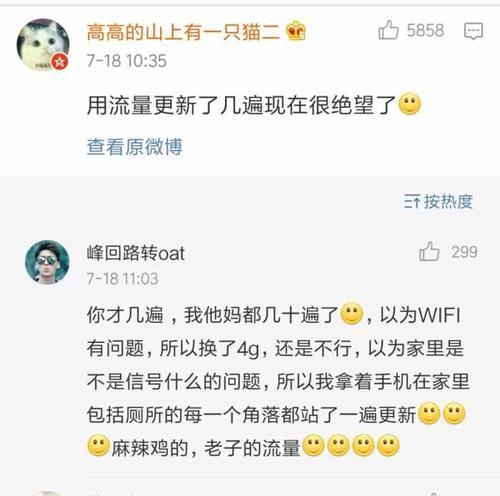Image resolution: width=500 pixels, height=496 pixels.
Task: Tap the smiley emoji after 很绝望了
Action: coord(410,105)
